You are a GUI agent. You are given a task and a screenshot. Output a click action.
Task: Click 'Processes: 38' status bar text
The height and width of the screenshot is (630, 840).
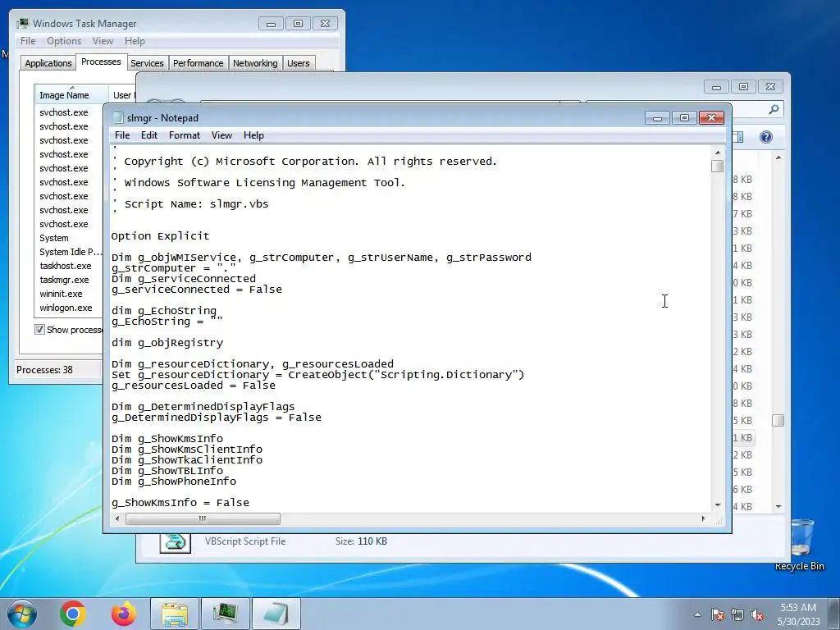pos(44,370)
